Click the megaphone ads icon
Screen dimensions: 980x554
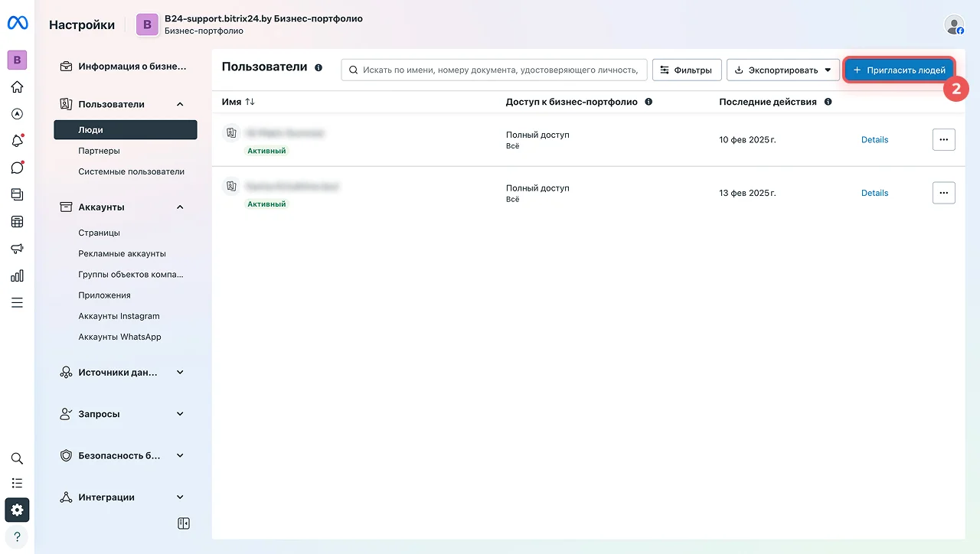[17, 249]
